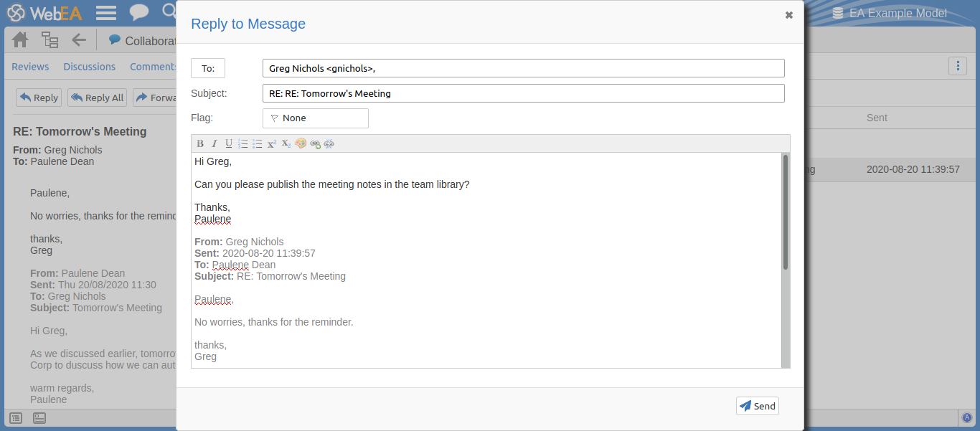
Task: Close the Reply to Message dialog
Action: [x=789, y=15]
